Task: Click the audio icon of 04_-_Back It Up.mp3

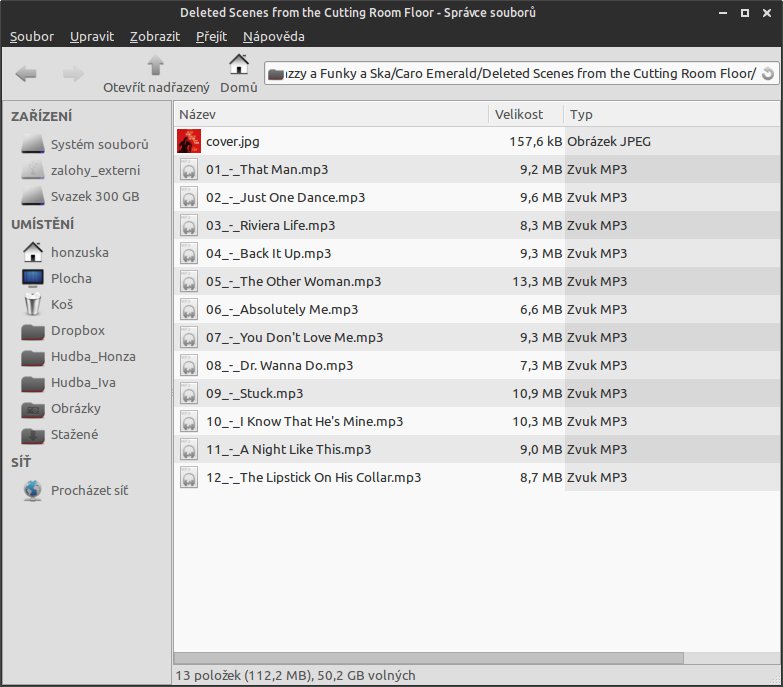Action: coord(189,254)
